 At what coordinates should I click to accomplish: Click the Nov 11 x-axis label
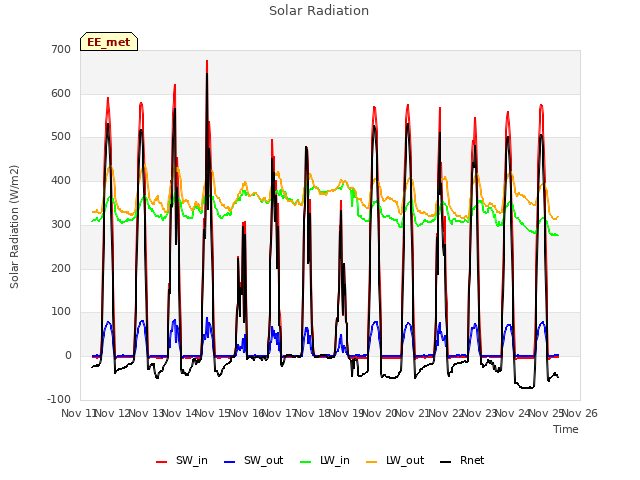click(x=78, y=413)
